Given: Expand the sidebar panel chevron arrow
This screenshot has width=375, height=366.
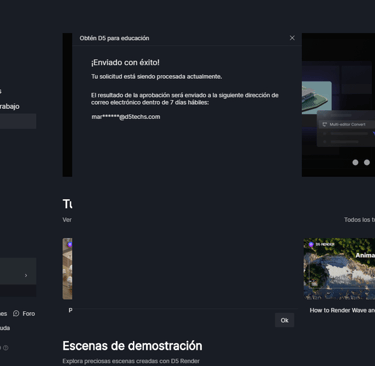Looking at the screenshot, I should click(26, 275).
